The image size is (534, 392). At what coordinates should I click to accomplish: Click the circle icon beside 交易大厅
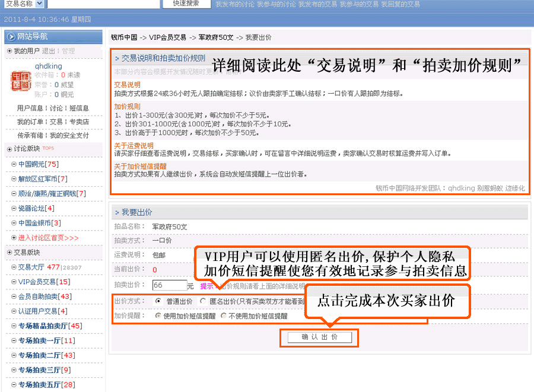[14, 267]
